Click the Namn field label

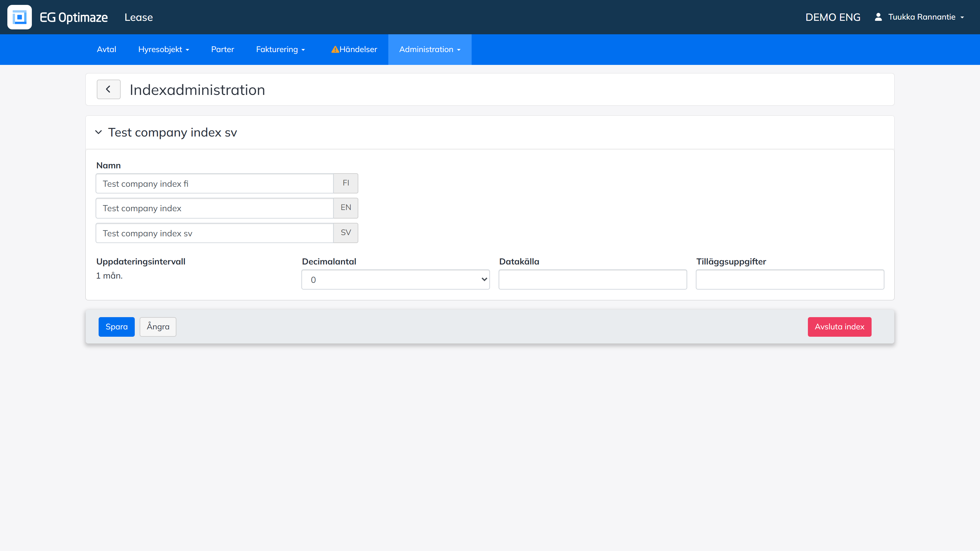[108, 165]
